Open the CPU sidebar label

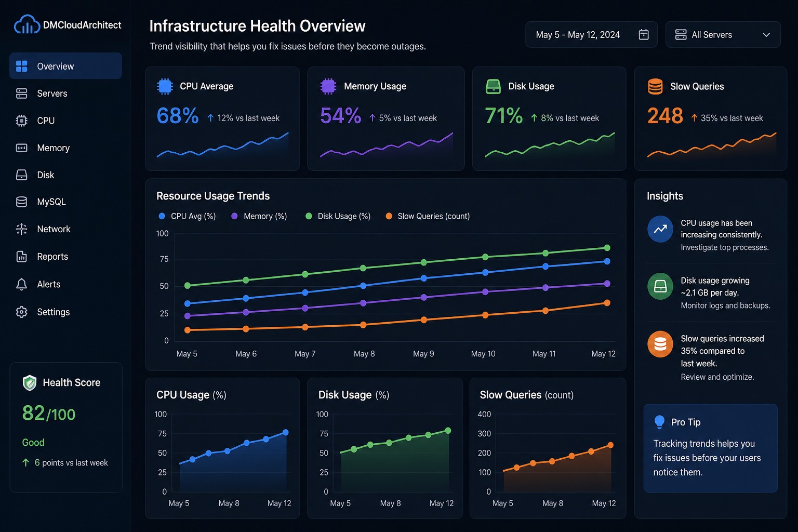pos(46,121)
